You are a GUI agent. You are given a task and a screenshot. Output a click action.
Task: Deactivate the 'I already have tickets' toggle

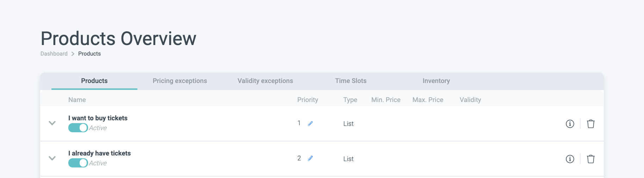[78, 163]
